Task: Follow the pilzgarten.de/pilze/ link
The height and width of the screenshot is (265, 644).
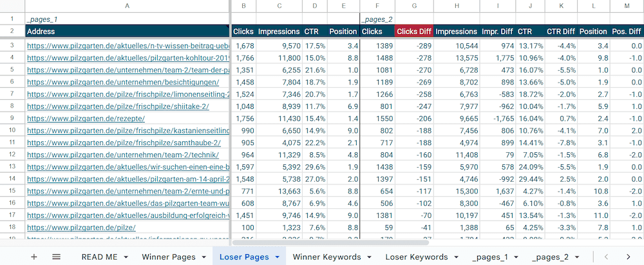Action: pyautogui.click(x=81, y=227)
